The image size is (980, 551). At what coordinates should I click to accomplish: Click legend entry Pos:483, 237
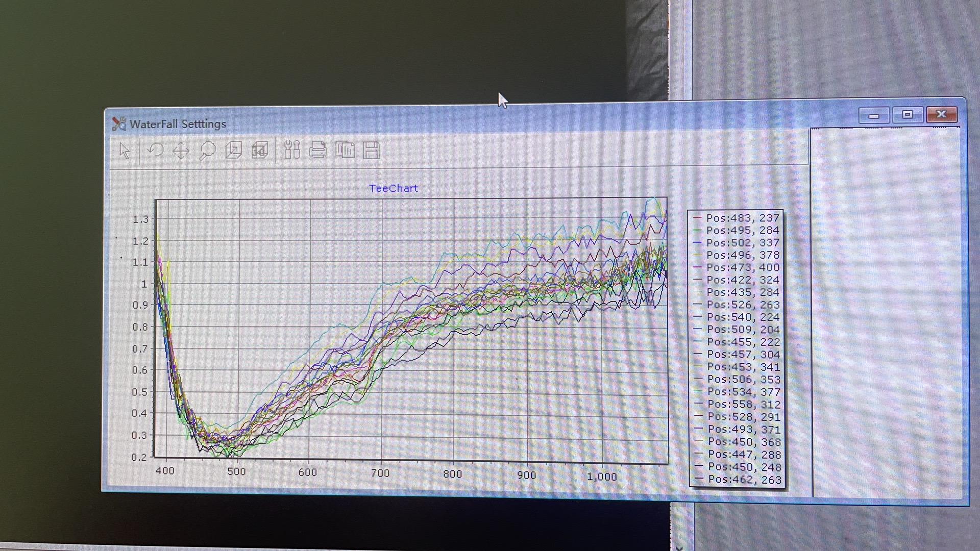742,218
